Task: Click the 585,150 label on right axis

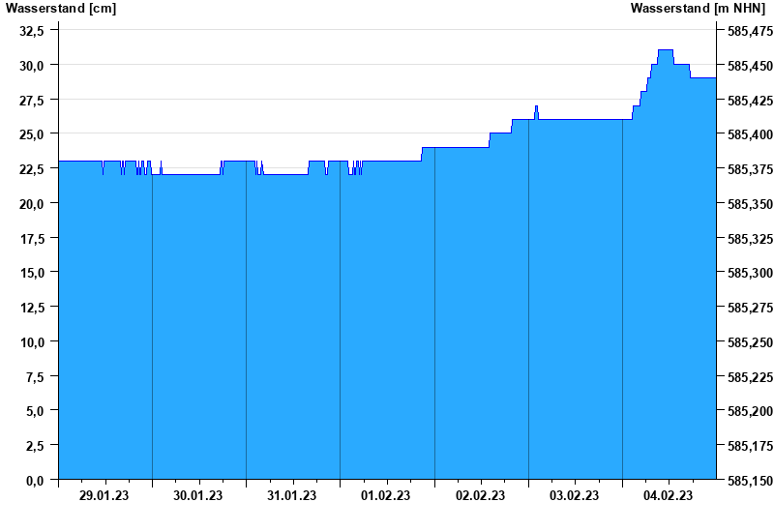Action: [x=751, y=480]
